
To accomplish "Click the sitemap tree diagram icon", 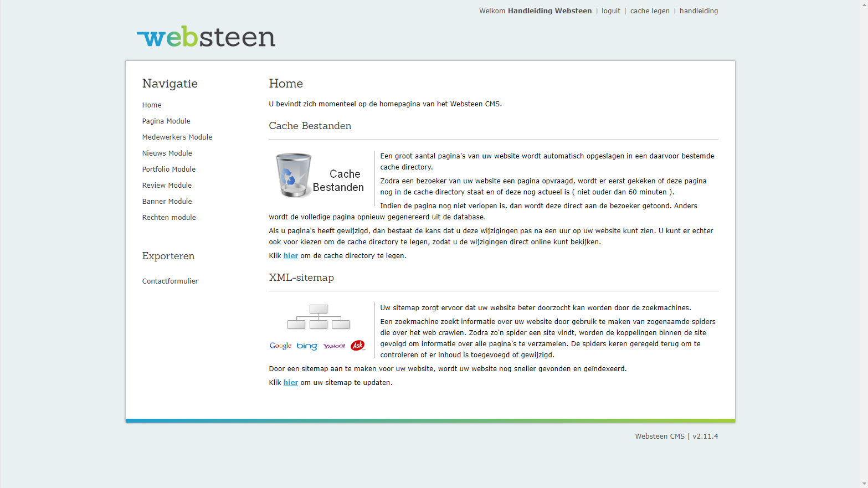I will click(x=319, y=317).
